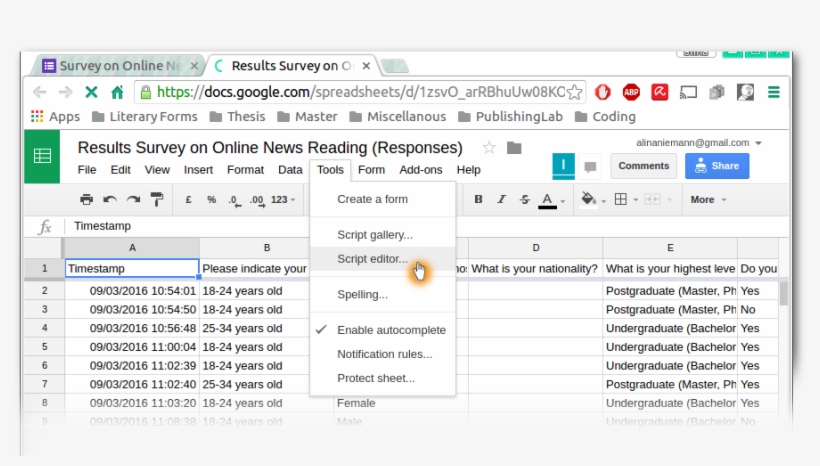The width and height of the screenshot is (820, 466).
Task: Bookmark this page with star icon
Action: coord(574,93)
